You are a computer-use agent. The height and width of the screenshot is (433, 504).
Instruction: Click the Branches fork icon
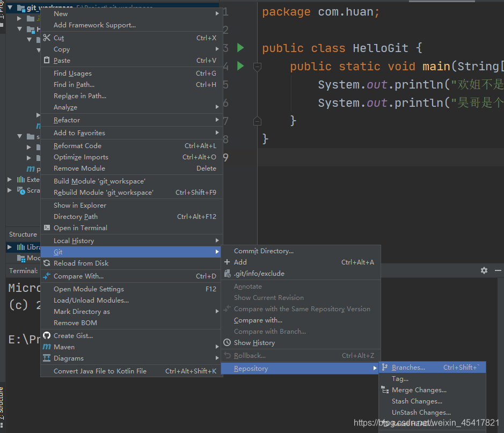tap(384, 367)
